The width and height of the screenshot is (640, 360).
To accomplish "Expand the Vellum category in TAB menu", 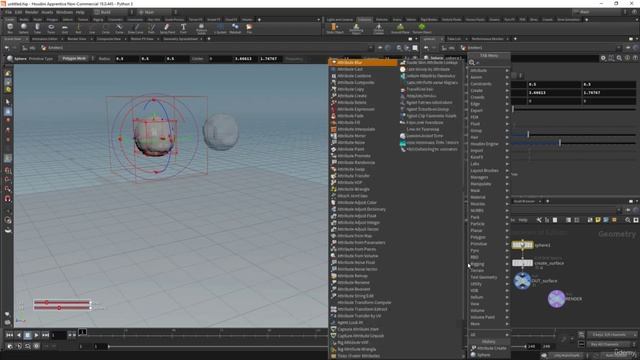I will [x=489, y=297].
